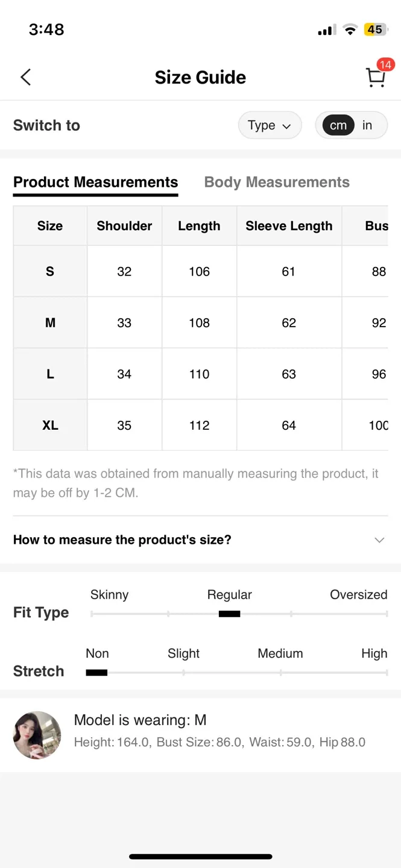Click the Non marker on Stretch slider
Screen dimensions: 401x868
click(96, 672)
